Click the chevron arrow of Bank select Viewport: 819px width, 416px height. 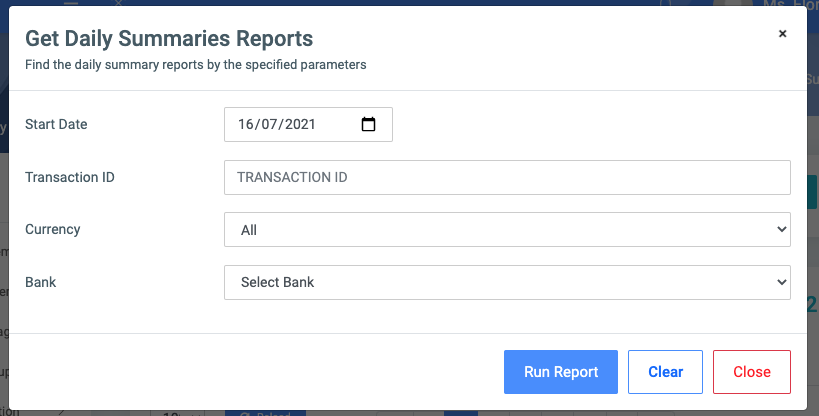pos(781,282)
